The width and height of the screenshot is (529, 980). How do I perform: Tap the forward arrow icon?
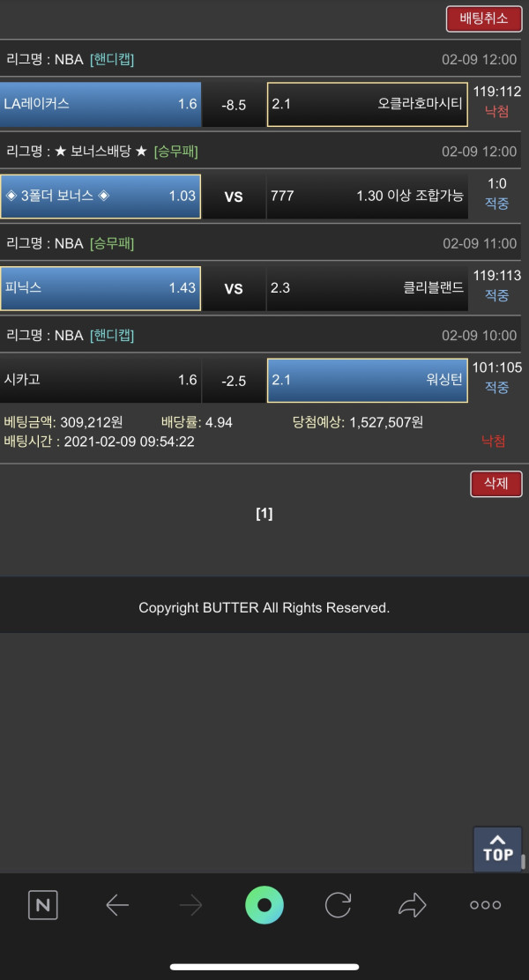tap(190, 904)
